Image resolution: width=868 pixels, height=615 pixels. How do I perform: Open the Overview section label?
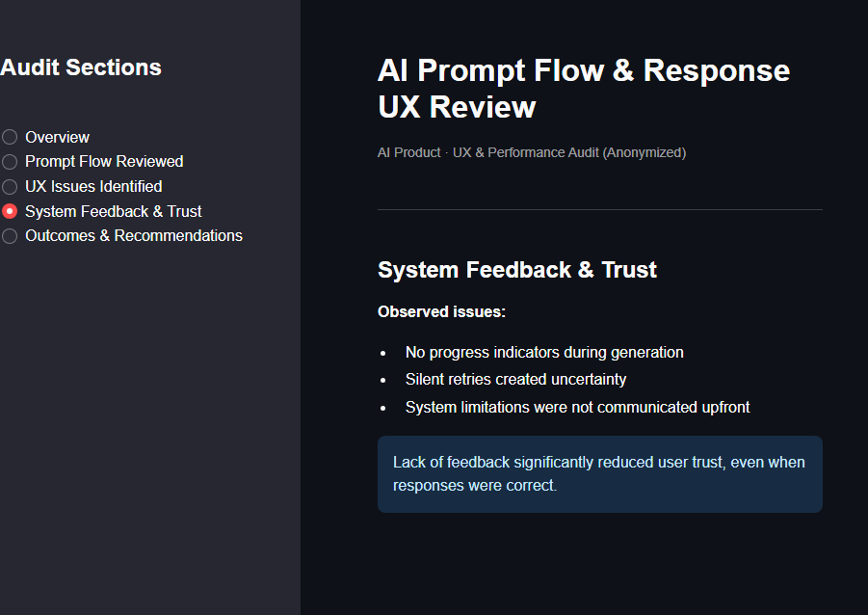[x=57, y=137]
